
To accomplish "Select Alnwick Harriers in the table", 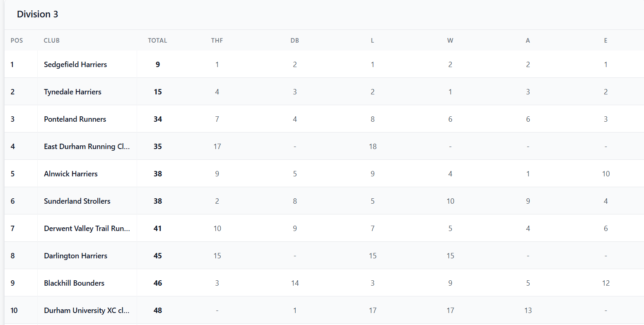I will (x=71, y=174).
